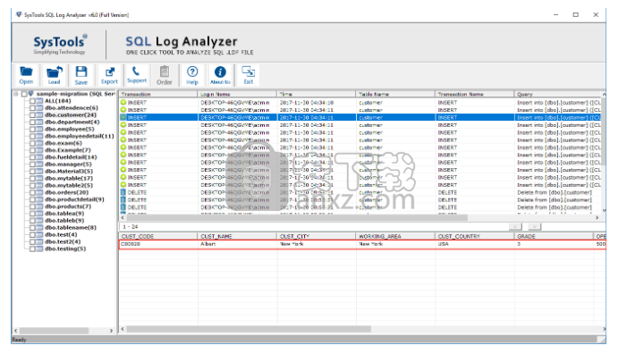This screenshot has height=354, width=644.
Task: Select dbo.tablea(9) in tree
Action: pyautogui.click(x=64, y=214)
